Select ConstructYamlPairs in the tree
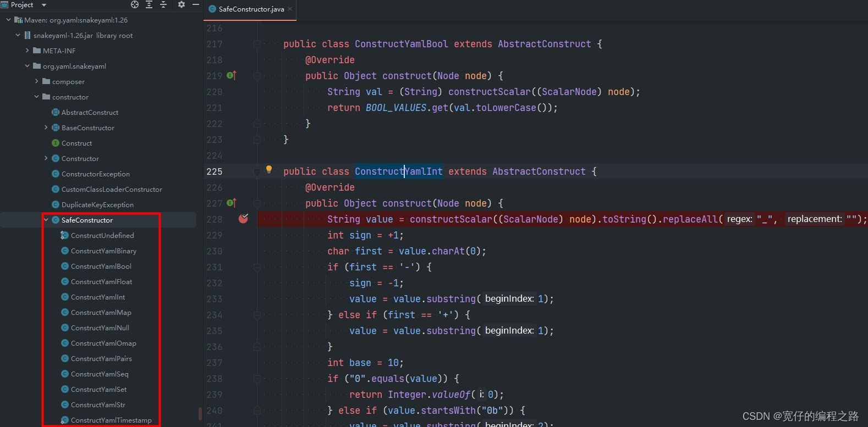 pyautogui.click(x=101, y=358)
